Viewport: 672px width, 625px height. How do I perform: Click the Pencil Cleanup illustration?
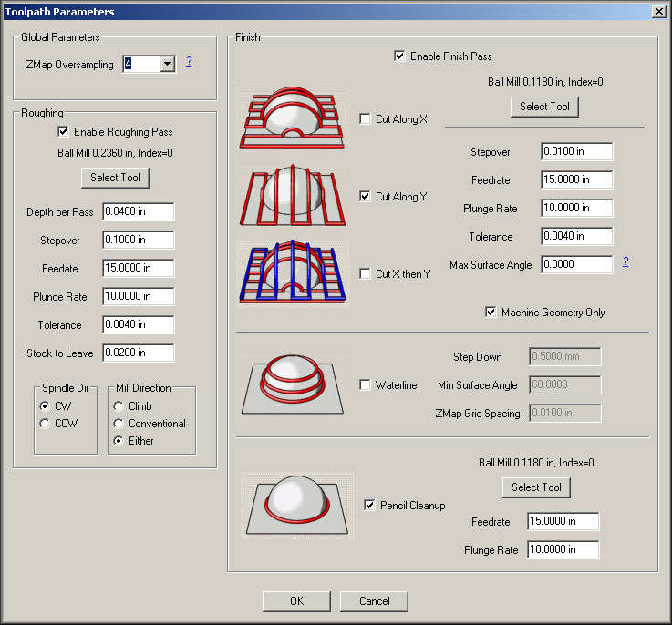click(296, 505)
